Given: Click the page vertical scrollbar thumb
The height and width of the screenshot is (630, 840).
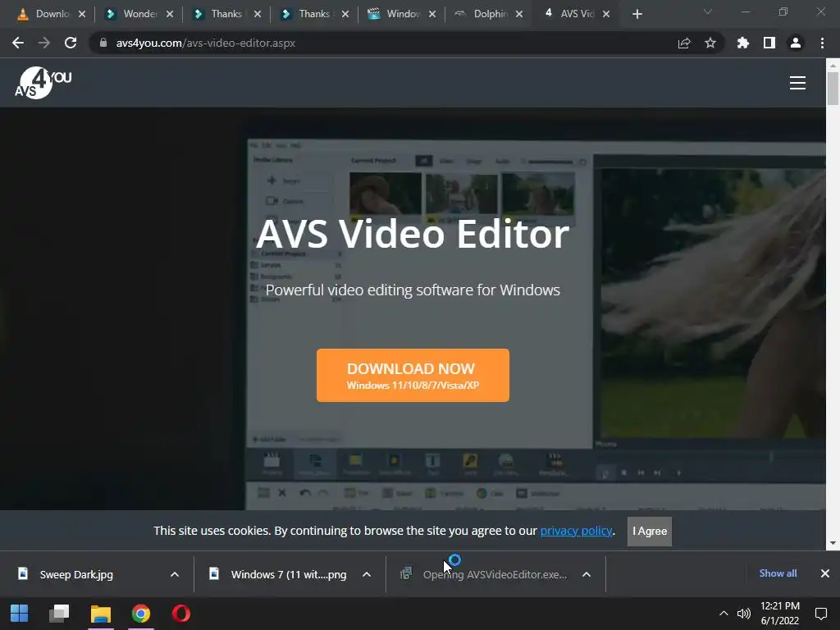Looking at the screenshot, I should pyautogui.click(x=833, y=89).
